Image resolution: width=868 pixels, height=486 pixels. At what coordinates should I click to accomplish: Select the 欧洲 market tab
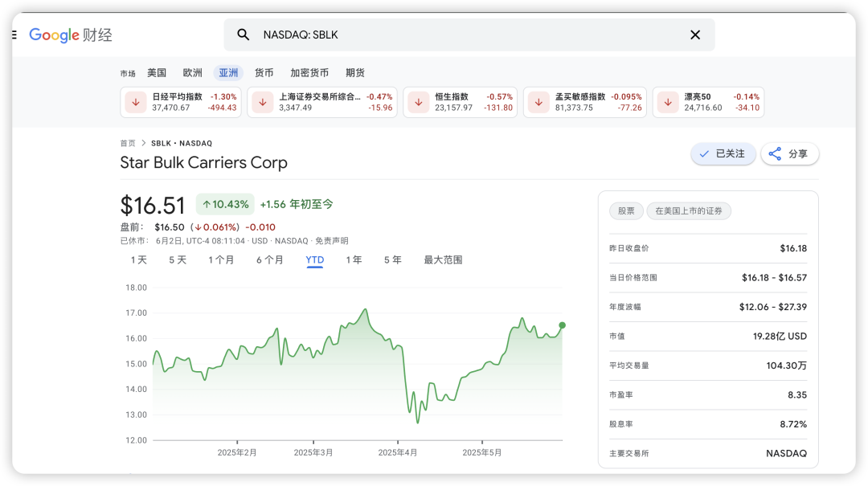click(x=193, y=72)
